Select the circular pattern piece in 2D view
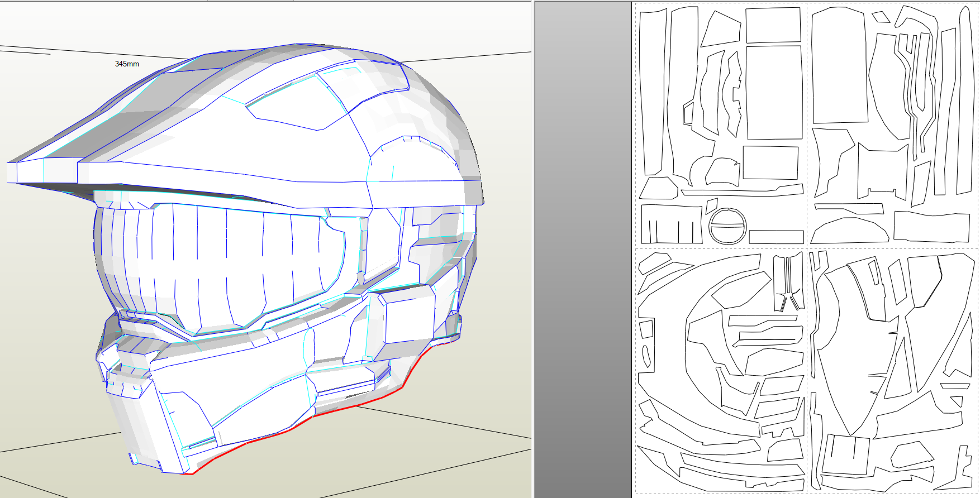The image size is (980, 498). tap(728, 226)
